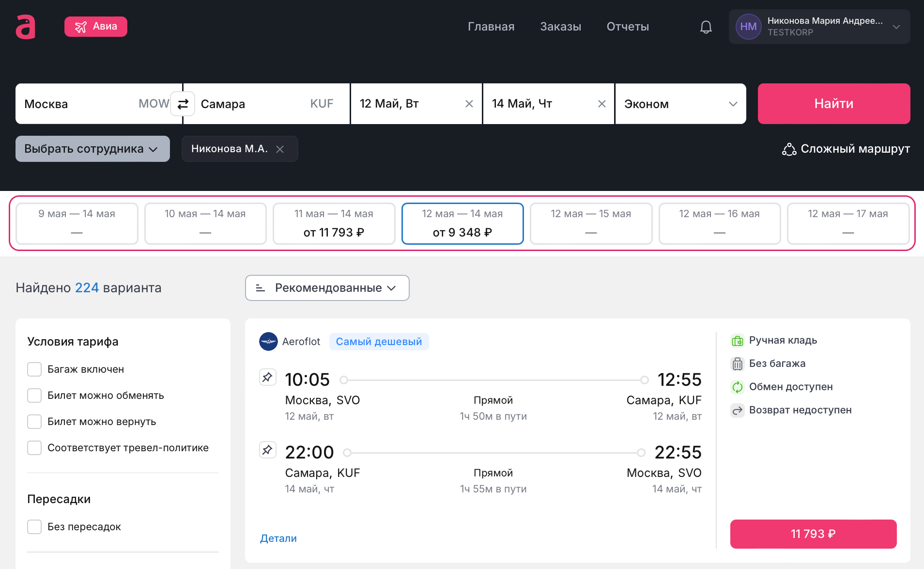Clear the 14 May return date

pos(601,104)
